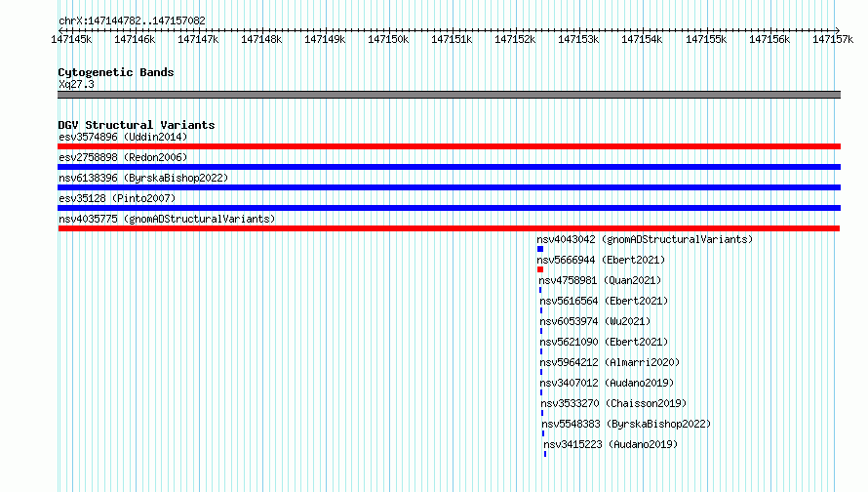Viewport: 868px width, 492px height.
Task: Open nsv5621090 (Ebert2021) variant label
Action: [x=604, y=342]
